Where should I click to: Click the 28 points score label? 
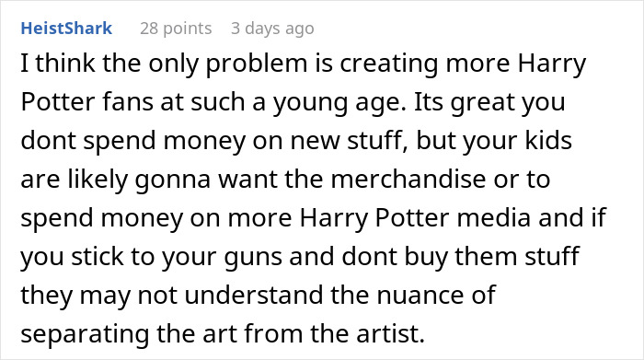176,29
